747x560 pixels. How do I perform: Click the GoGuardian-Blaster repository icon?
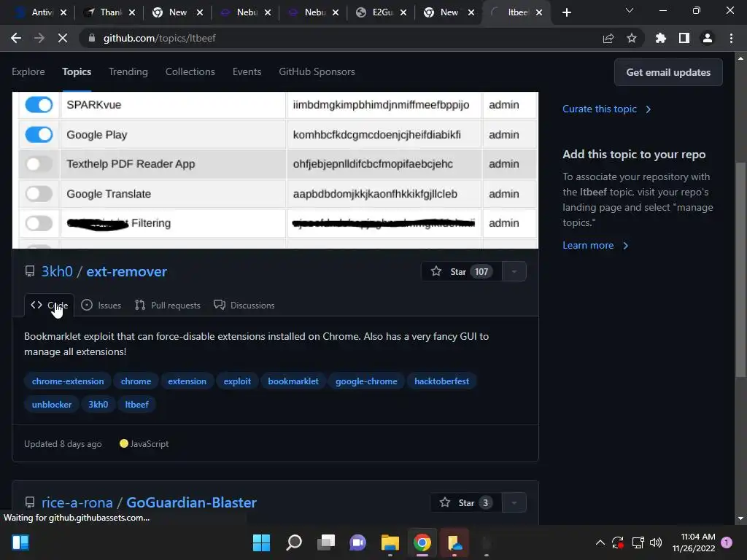(29, 502)
